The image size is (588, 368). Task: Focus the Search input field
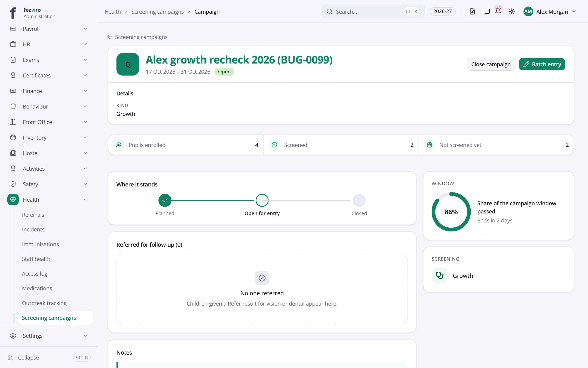[x=373, y=11]
